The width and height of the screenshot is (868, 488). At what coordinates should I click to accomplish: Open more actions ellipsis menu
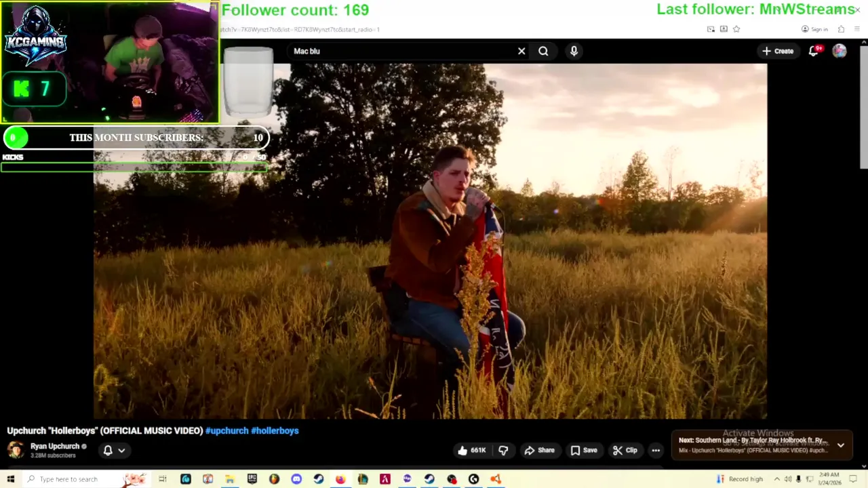(656, 450)
